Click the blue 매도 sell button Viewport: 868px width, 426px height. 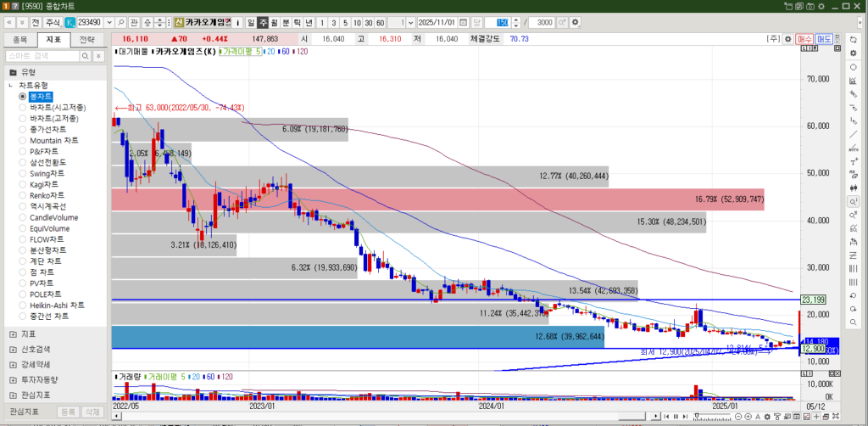(824, 39)
